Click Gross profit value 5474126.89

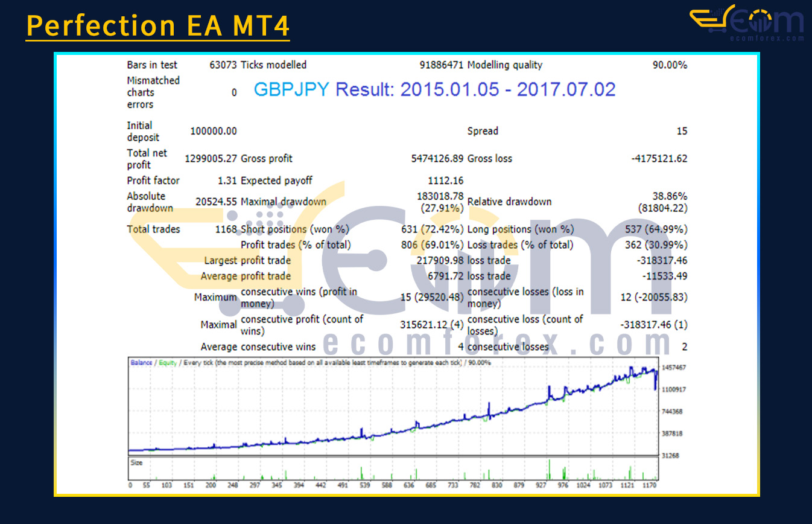pos(437,159)
